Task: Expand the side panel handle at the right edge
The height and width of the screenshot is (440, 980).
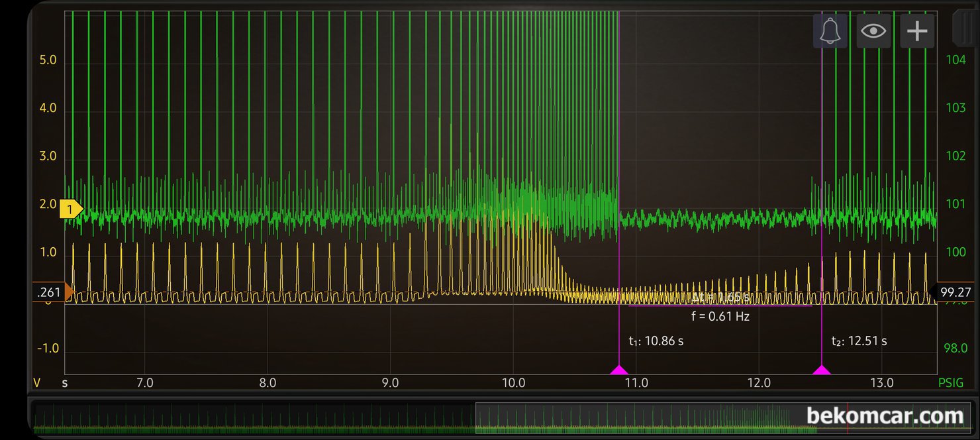Action: (x=963, y=28)
